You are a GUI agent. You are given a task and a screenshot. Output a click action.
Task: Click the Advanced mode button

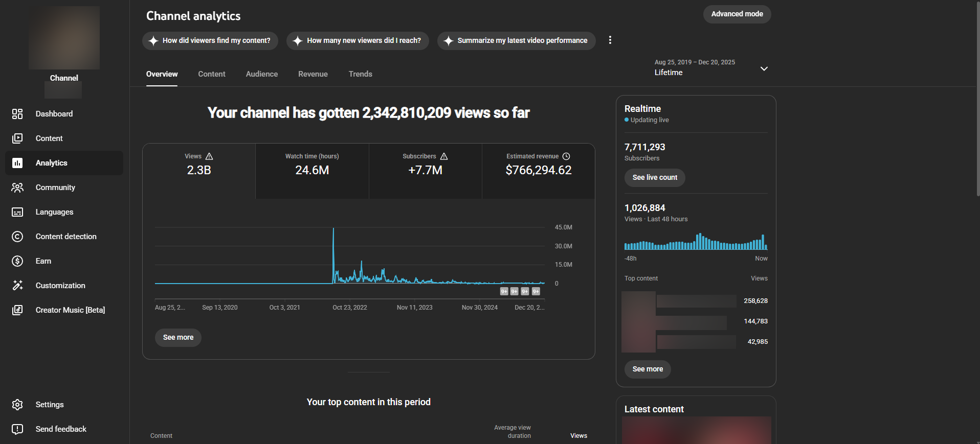click(737, 14)
